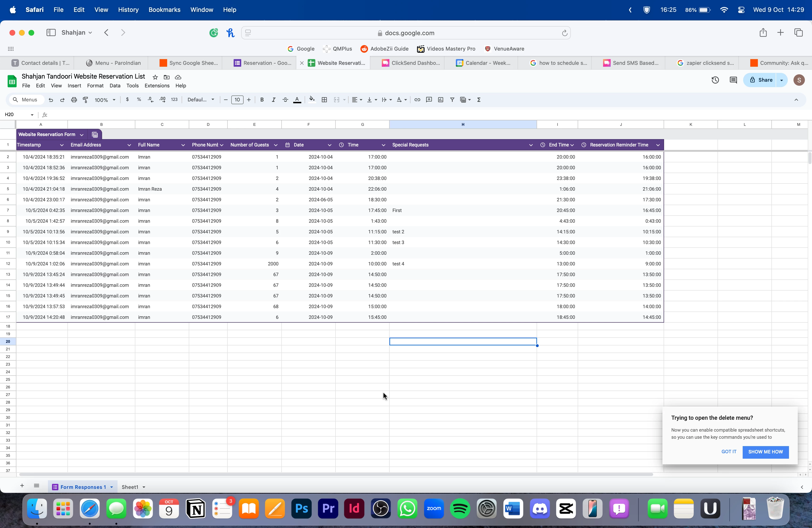
Task: Click the insert link icon
Action: pyautogui.click(x=417, y=100)
